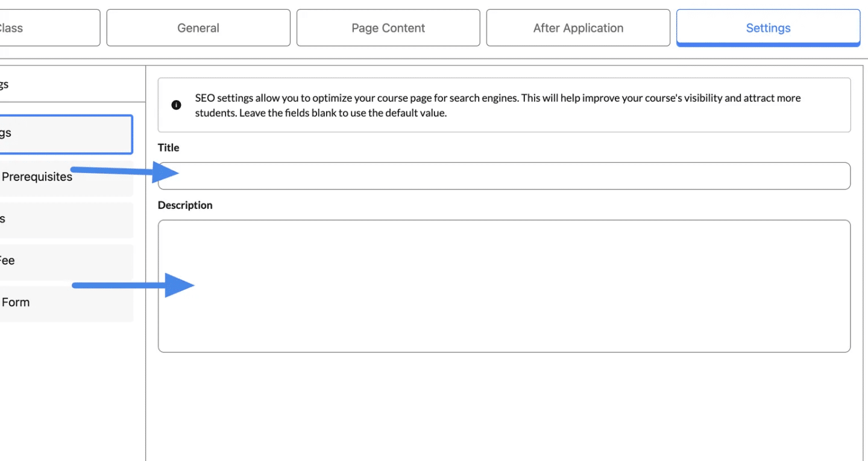Screen dimensions: 868x461
Task: Open the sidebar item between Prerequisites and Fee
Action: coord(66,219)
